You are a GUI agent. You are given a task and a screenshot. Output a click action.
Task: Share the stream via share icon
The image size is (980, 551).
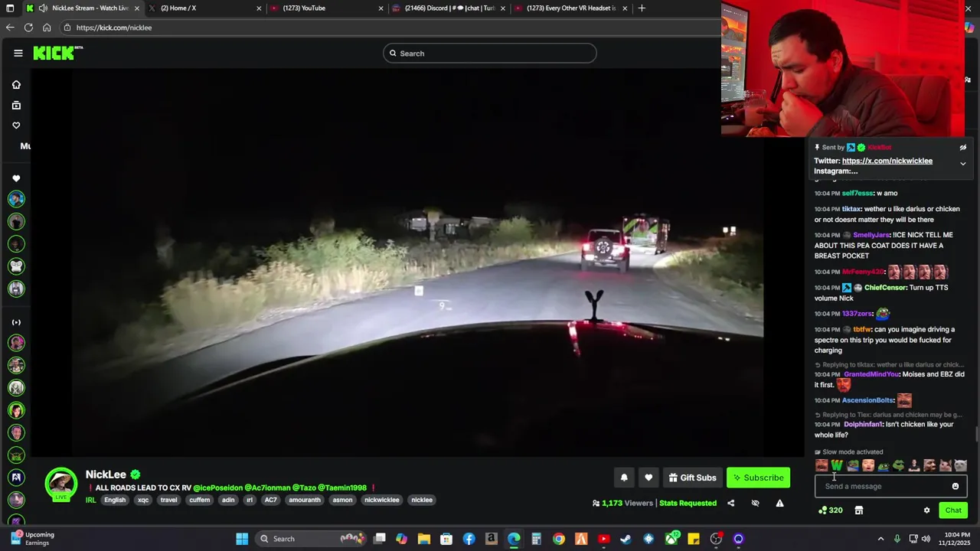point(730,503)
